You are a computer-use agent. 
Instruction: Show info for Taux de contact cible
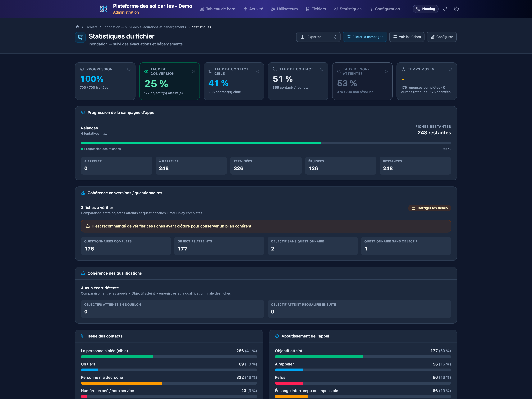[x=258, y=71]
